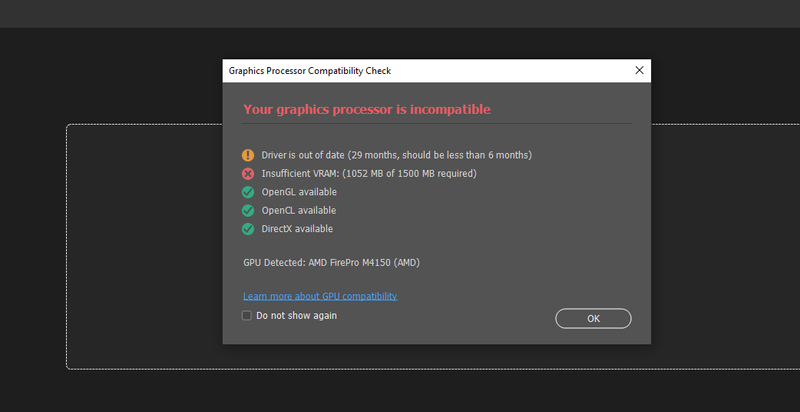The height and width of the screenshot is (412, 800).
Task: Open the Learn more about GPU compatibility link
Action: tap(320, 296)
